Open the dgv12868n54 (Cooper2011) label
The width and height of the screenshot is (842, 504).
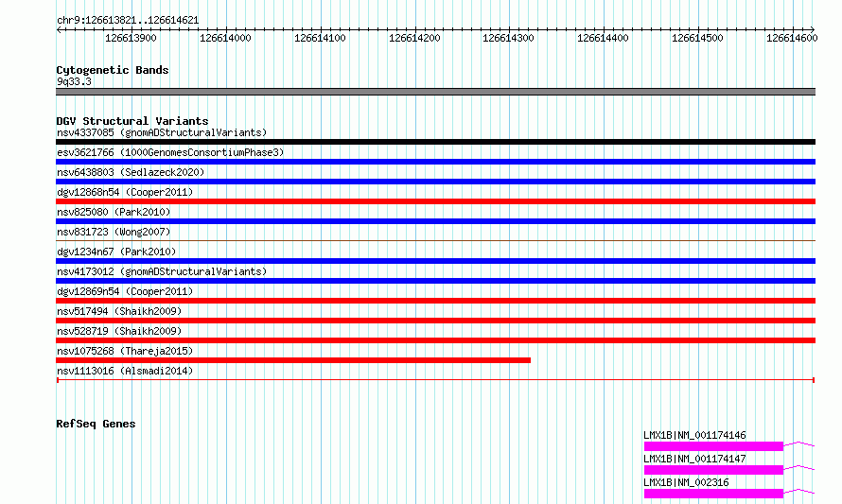point(125,192)
